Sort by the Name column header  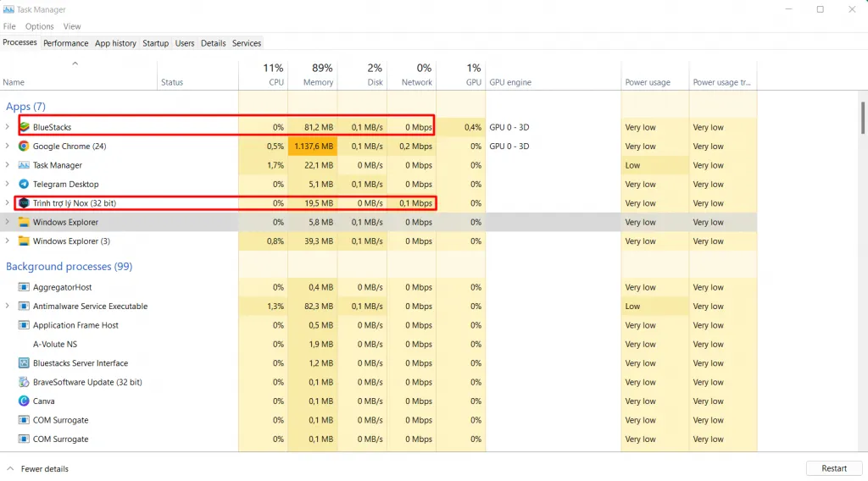click(79, 75)
